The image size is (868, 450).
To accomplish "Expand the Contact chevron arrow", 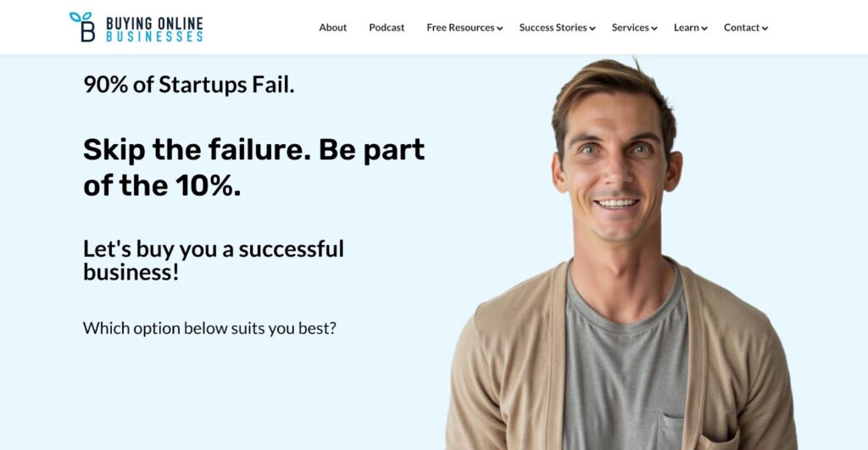I will pyautogui.click(x=765, y=29).
